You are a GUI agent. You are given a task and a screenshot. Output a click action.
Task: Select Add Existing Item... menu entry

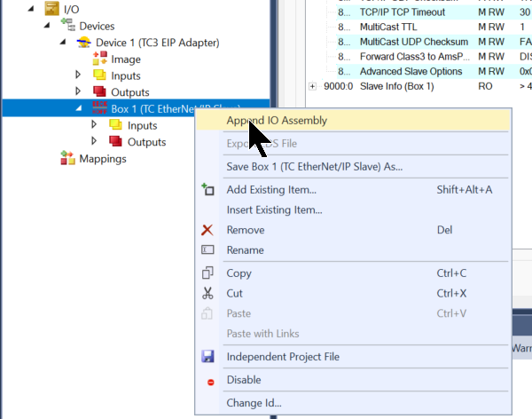pyautogui.click(x=271, y=190)
